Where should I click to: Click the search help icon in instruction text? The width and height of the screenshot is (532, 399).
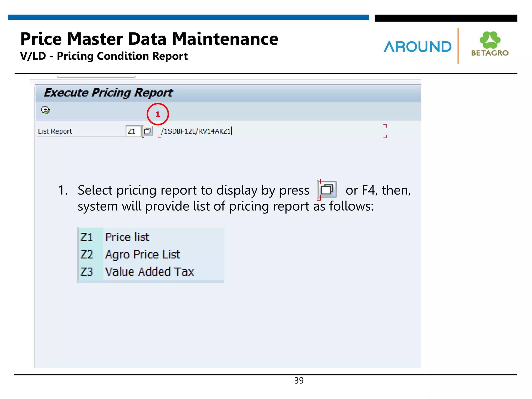(327, 190)
